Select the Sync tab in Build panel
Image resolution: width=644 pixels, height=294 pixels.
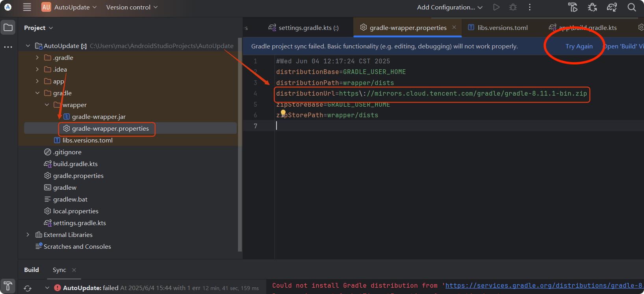pos(59,270)
